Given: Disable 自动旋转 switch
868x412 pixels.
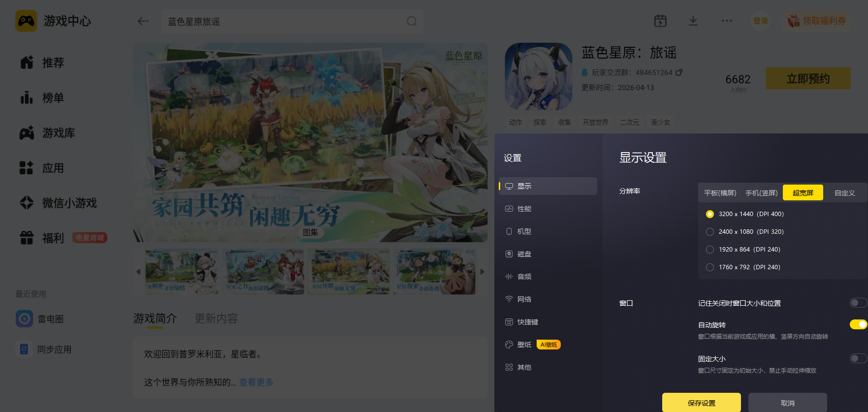Looking at the screenshot, I should tap(858, 324).
